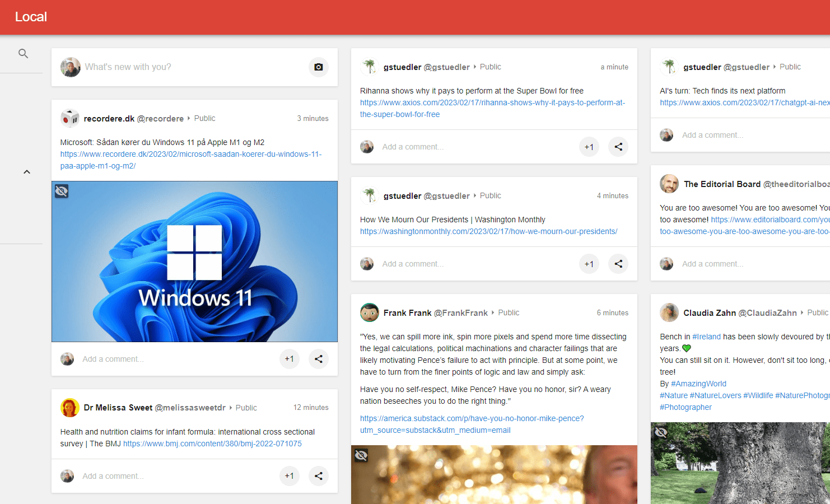The width and height of the screenshot is (830, 504).
Task: Add a comment on Washington Monthly post
Action: (413, 264)
